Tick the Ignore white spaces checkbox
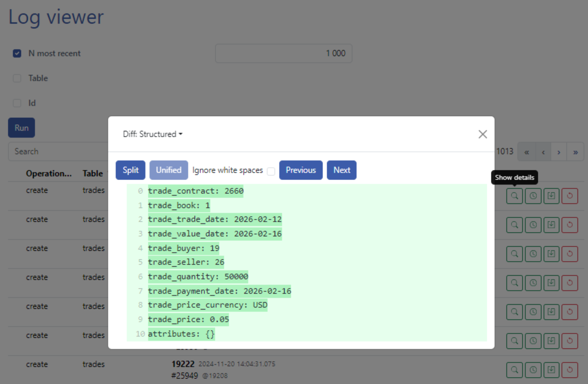This screenshot has width=588, height=384. [271, 171]
